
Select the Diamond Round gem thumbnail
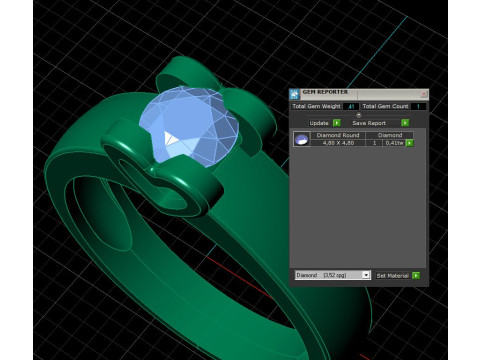301,139
